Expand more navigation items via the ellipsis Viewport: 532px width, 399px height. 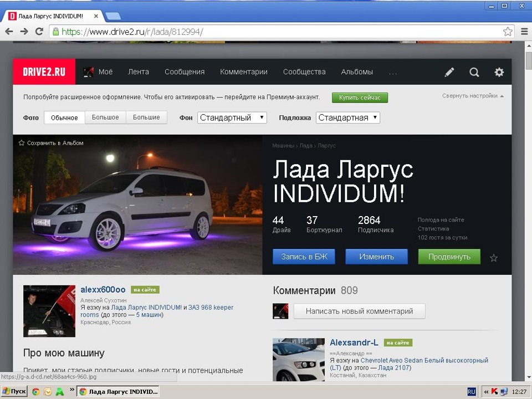pyautogui.click(x=393, y=73)
